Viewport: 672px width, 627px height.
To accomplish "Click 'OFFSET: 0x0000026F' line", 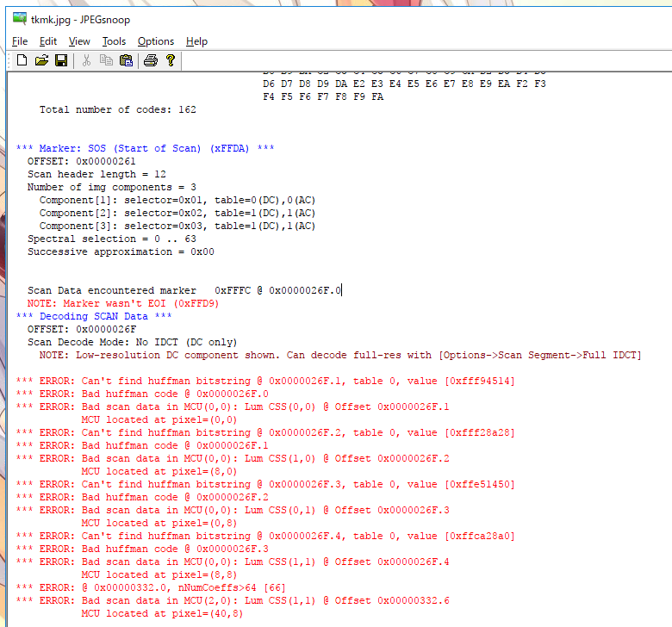I will pos(82,329).
